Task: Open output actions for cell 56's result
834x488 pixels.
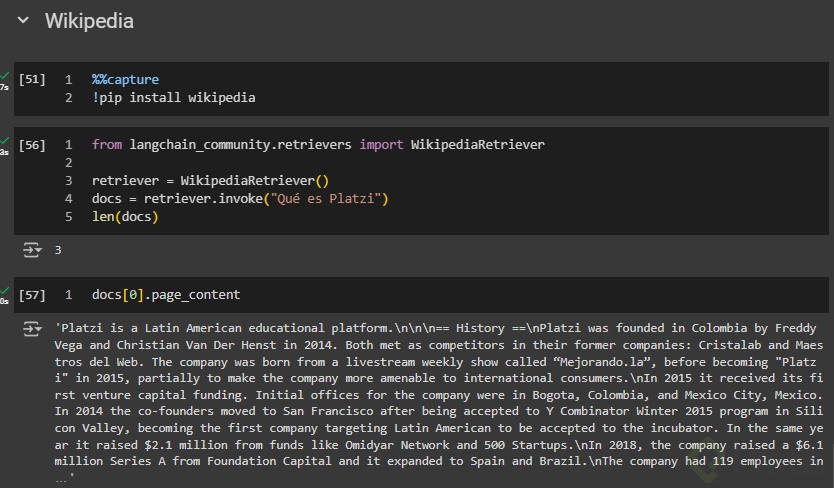Action: click(x=32, y=250)
